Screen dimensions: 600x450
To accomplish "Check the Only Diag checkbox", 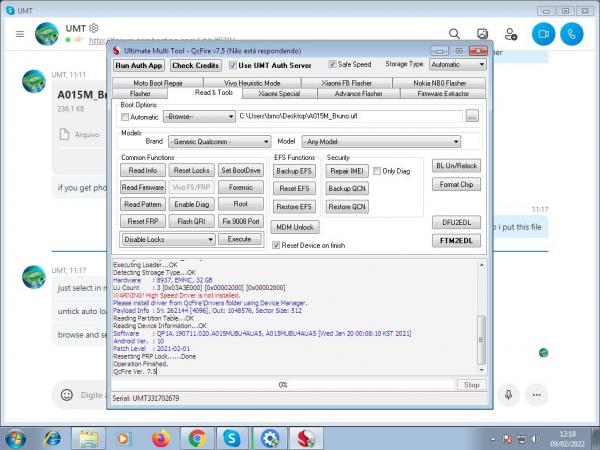I will pyautogui.click(x=377, y=171).
